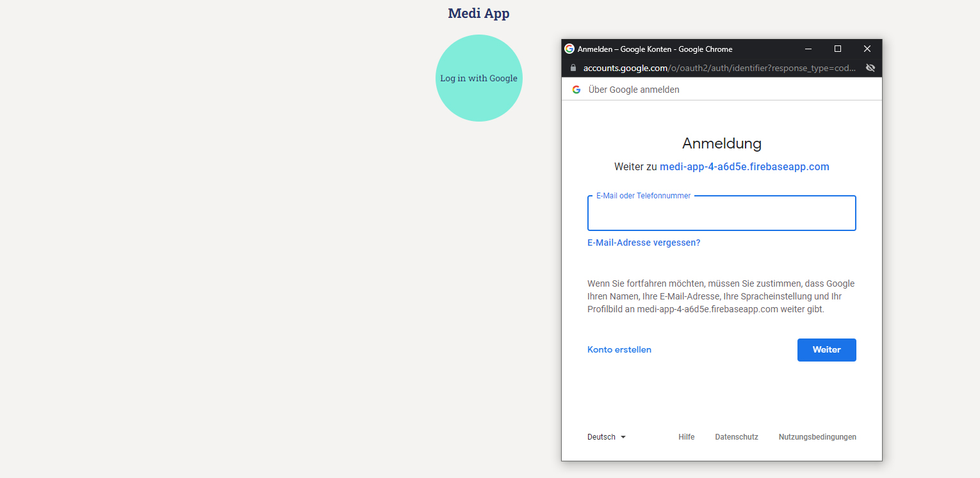This screenshot has width=980, height=478.
Task: Click the consent paragraph starting Wenn Sie fortfahren
Action: 722,296
